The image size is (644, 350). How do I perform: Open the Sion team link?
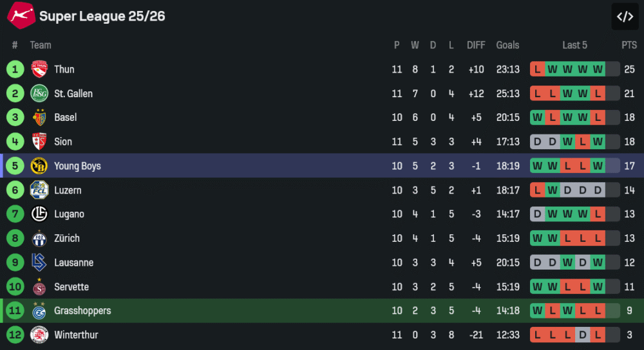[x=63, y=142]
